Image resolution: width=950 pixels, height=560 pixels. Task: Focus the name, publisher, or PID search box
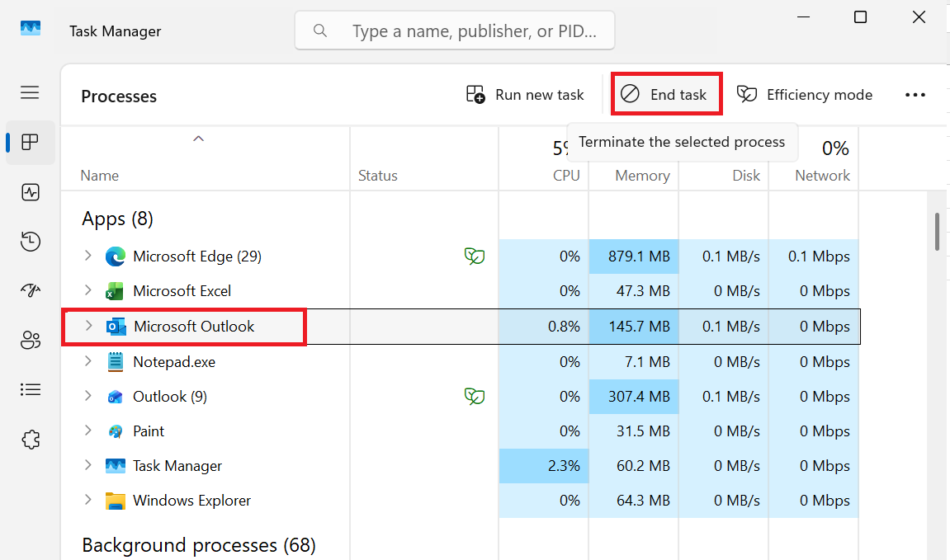tap(455, 31)
